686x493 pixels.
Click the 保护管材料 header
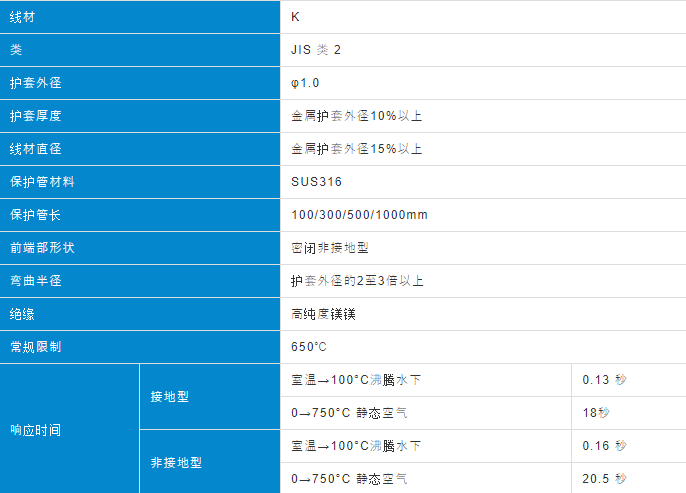[x=42, y=182]
